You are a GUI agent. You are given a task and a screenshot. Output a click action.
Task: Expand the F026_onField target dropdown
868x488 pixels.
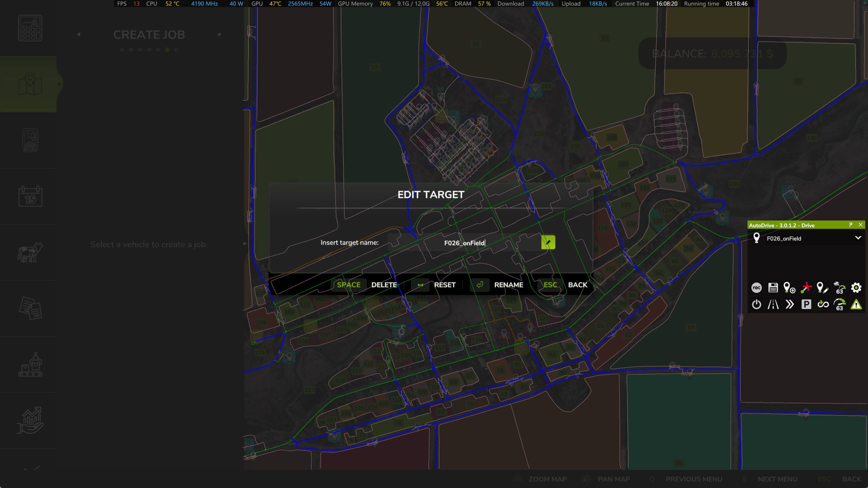click(x=858, y=238)
